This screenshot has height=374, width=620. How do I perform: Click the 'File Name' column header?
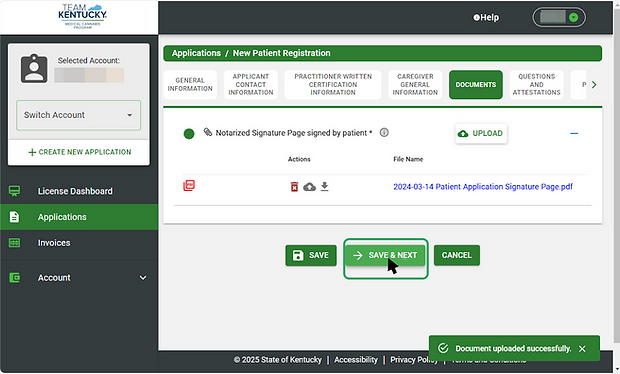pos(408,159)
